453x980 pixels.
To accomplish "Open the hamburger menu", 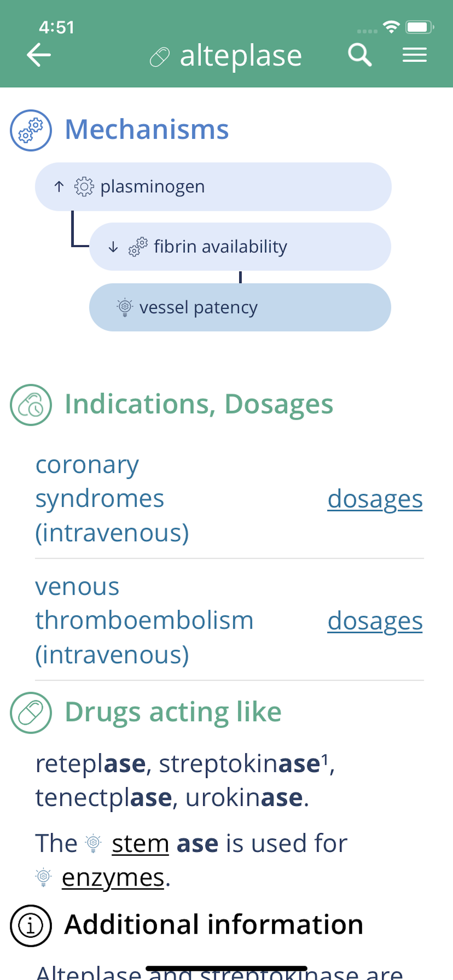I will (415, 55).
